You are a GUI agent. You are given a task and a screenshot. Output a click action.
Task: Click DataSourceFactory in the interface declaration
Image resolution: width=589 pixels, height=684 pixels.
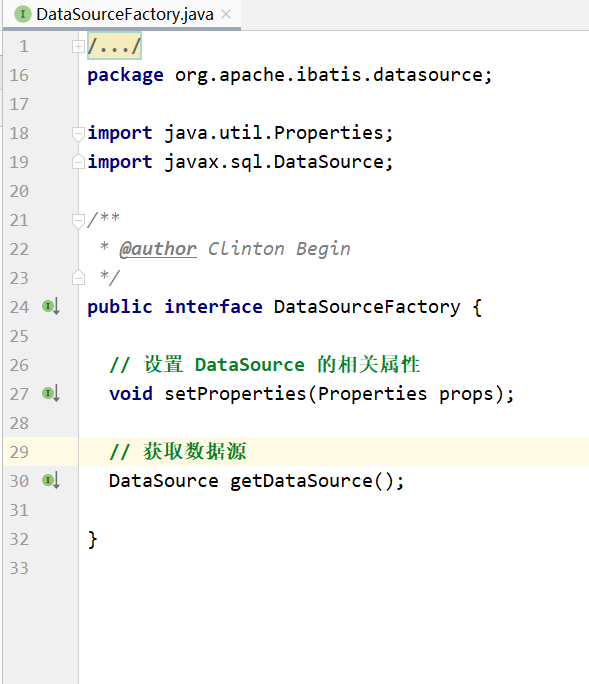tap(367, 307)
